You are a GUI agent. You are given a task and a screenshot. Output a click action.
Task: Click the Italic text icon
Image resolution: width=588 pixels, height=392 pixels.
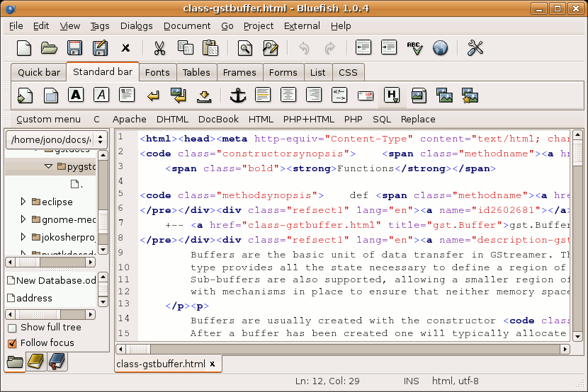pos(102,95)
